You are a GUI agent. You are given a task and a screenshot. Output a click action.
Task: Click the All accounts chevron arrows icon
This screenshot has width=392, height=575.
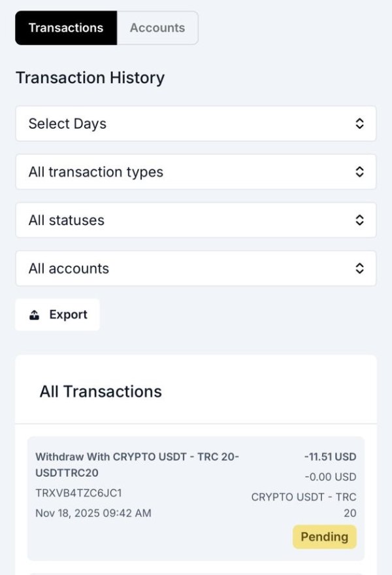click(x=359, y=268)
